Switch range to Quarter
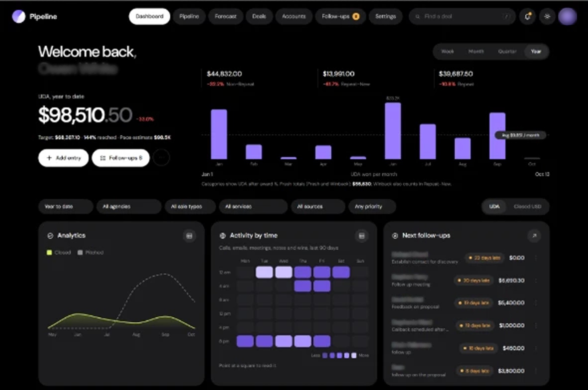Screen dimensions: 588x390 (x=507, y=51)
